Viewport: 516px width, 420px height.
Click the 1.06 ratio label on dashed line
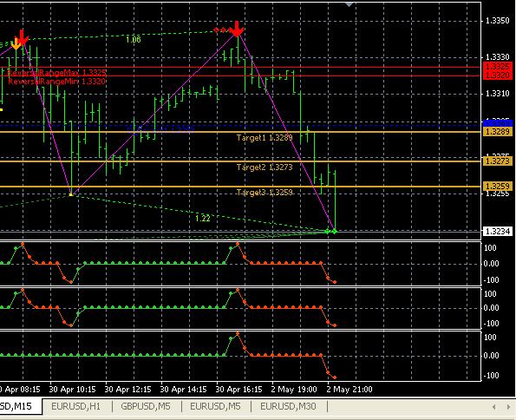pos(134,40)
